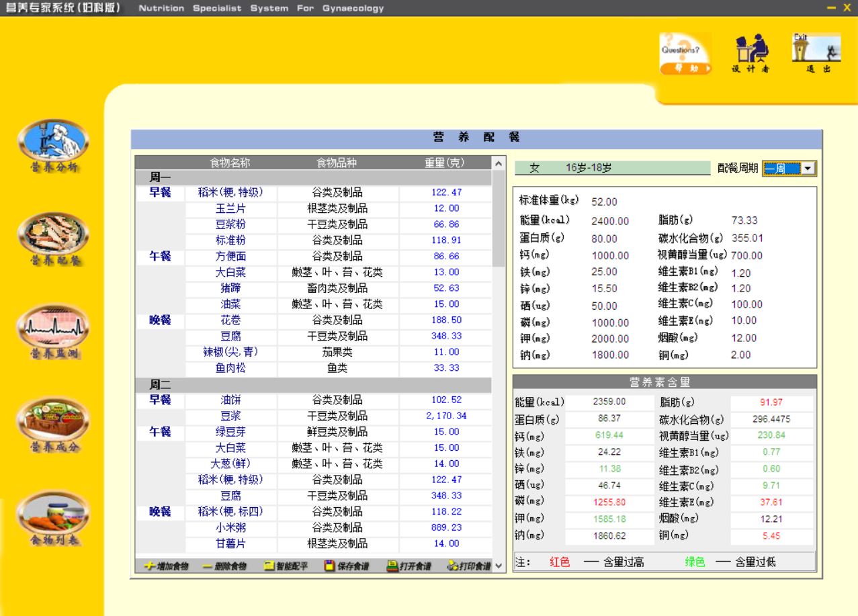
Task: Click the green calcium value 619.44
Action: point(609,435)
